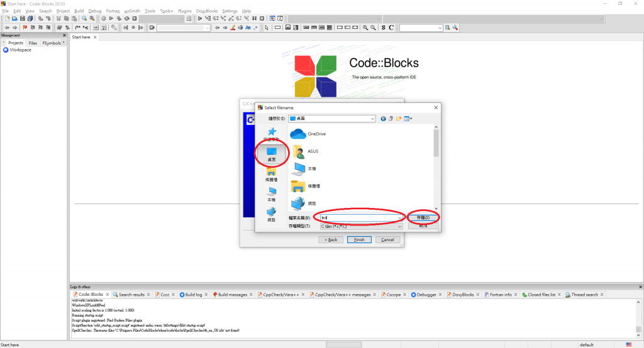This screenshot has width=644, height=348.
Task: Click create new folder icon in dialog
Action: [399, 119]
